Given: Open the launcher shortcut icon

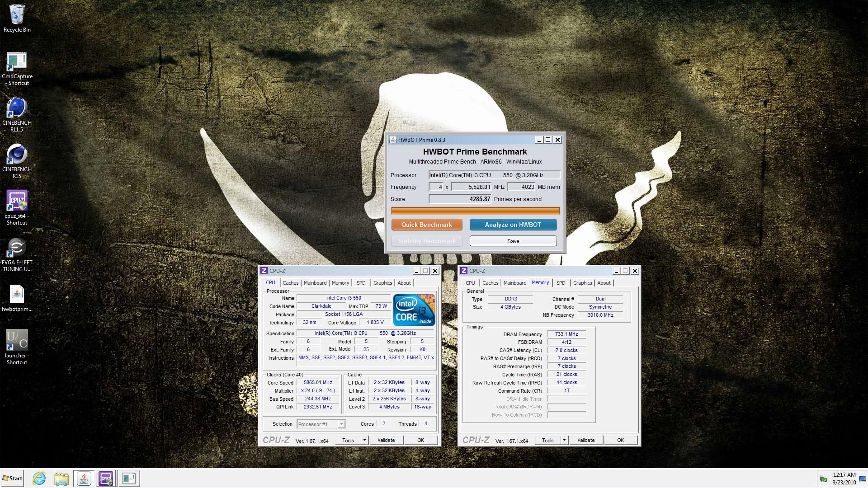Looking at the screenshot, I should click(x=17, y=347).
